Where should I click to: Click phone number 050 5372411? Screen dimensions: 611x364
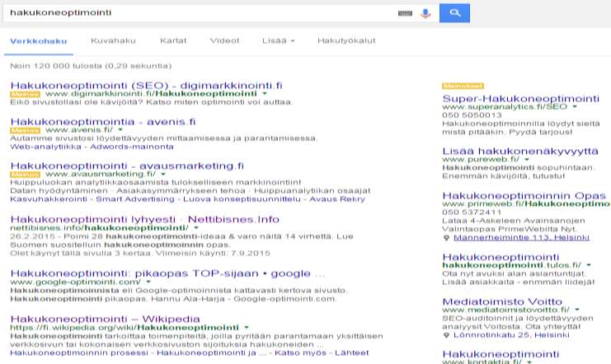coord(472,212)
